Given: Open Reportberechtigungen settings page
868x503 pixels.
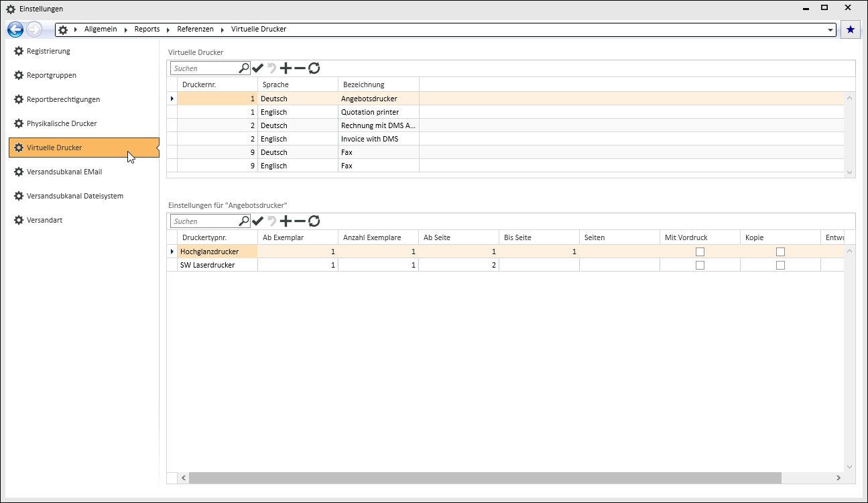Looking at the screenshot, I should pyautogui.click(x=84, y=99).
